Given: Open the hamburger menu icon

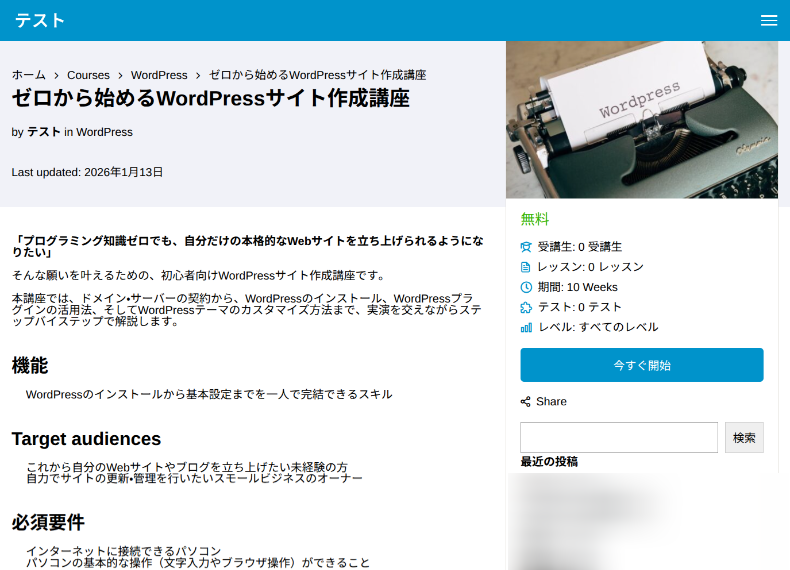Looking at the screenshot, I should (769, 20).
